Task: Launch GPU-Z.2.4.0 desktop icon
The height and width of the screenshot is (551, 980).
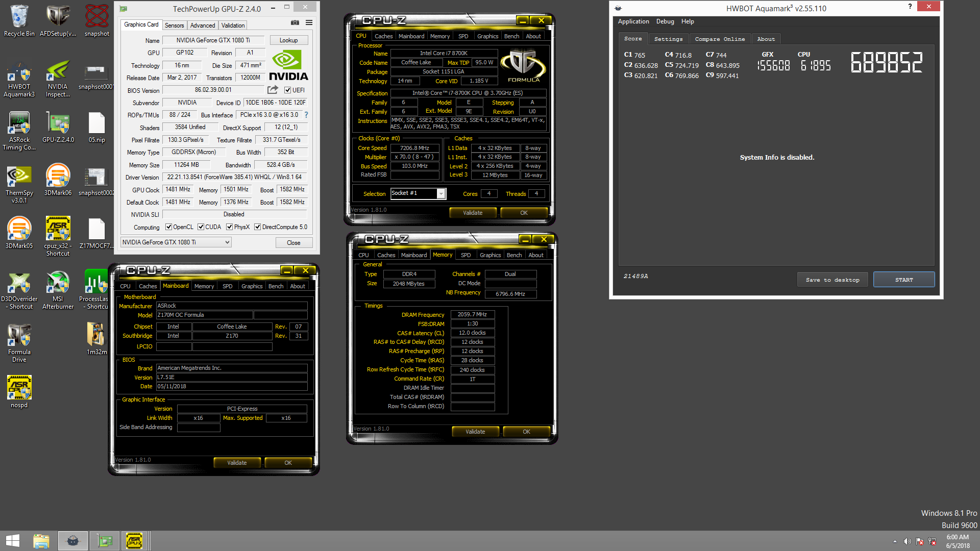Action: pos(58,128)
